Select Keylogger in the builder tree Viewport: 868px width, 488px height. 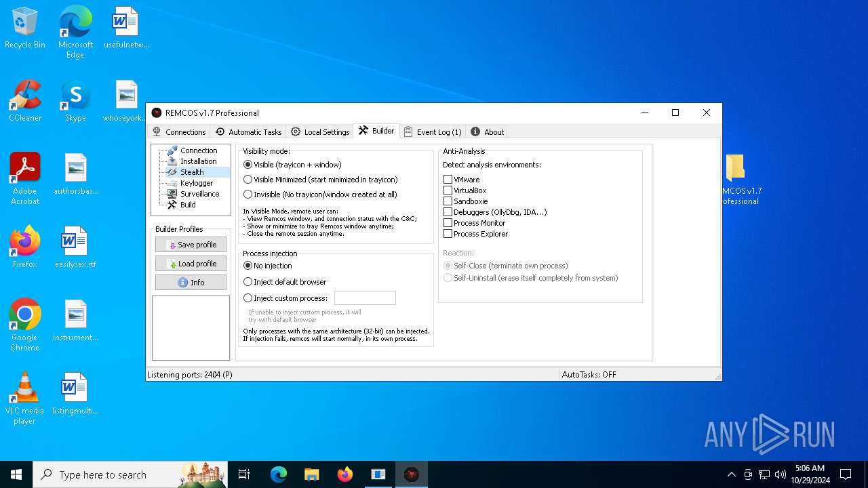pos(197,183)
